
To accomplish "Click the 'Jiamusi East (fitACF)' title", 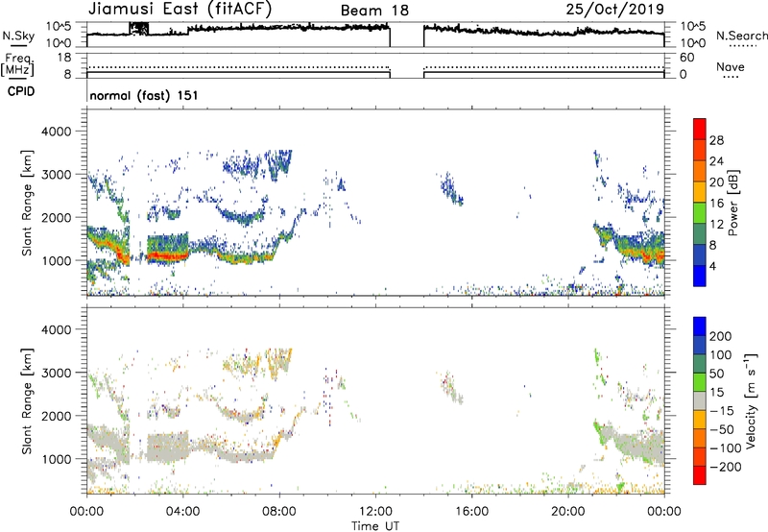I will pos(180,9).
